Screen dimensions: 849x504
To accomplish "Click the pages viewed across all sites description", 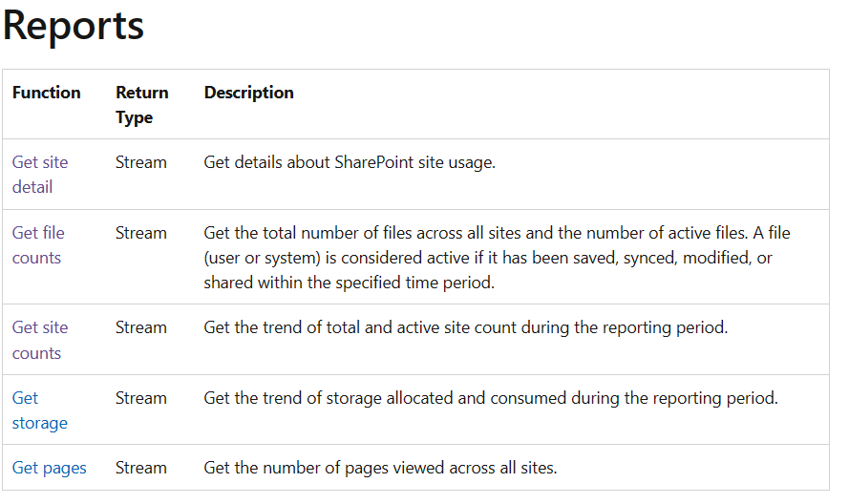I will click(379, 468).
